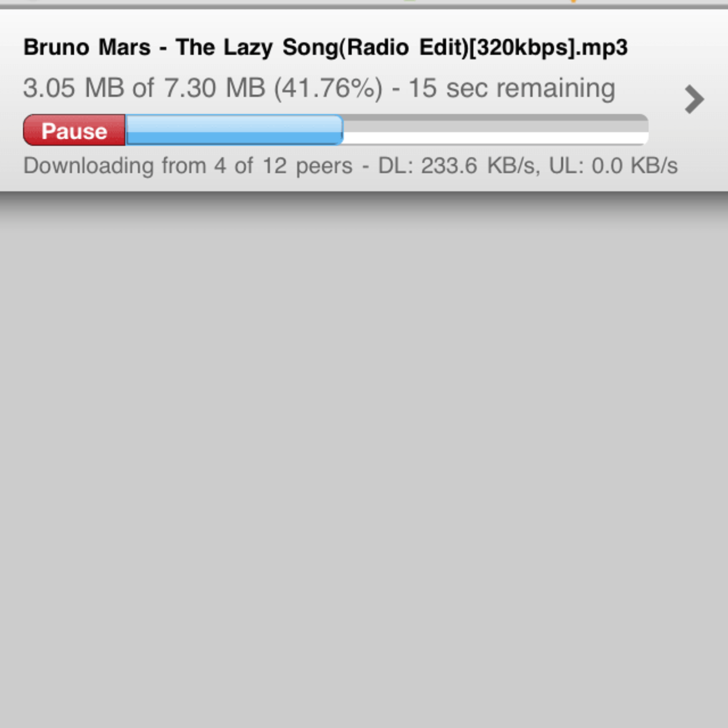Click the "[320kbps].mp3" part of the filename
This screenshot has height=728, width=728.
[548, 48]
